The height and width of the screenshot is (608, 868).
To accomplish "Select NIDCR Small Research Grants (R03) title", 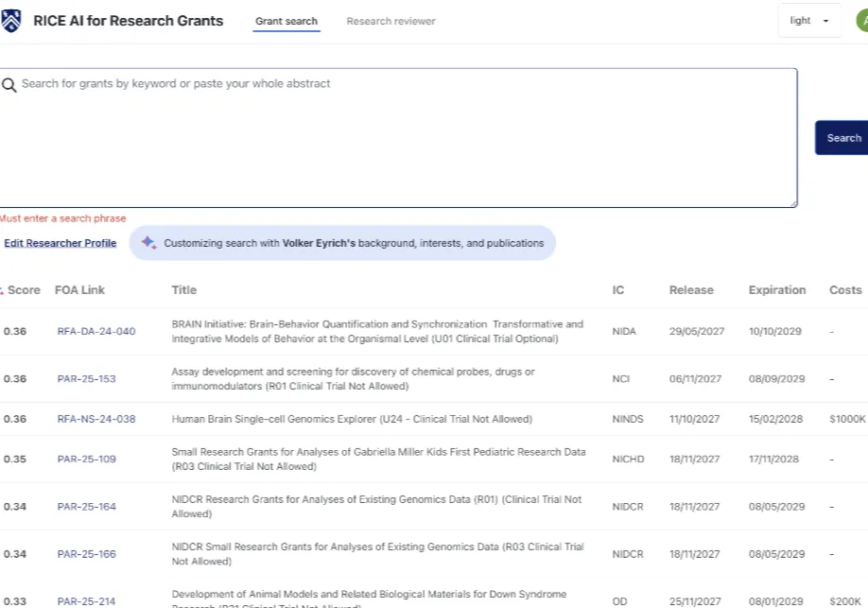I will tap(377, 554).
